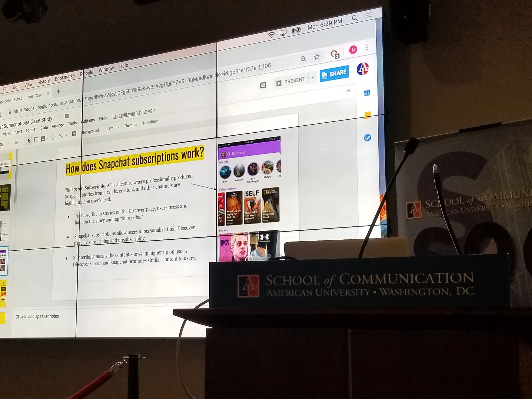This screenshot has width=532, height=399.
Task: Click the zoom magnifier in Slides toolbar
Action: click(16, 143)
